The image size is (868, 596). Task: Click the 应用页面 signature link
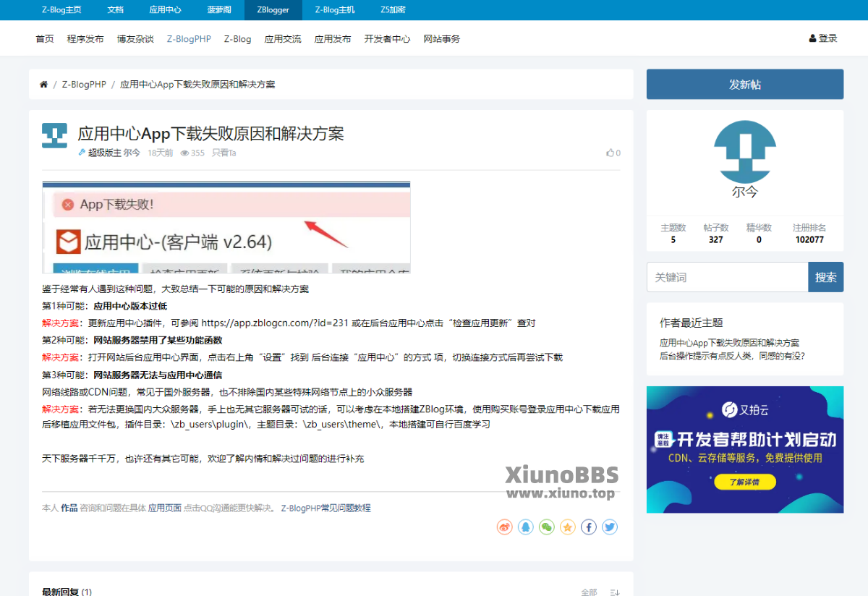coord(165,508)
